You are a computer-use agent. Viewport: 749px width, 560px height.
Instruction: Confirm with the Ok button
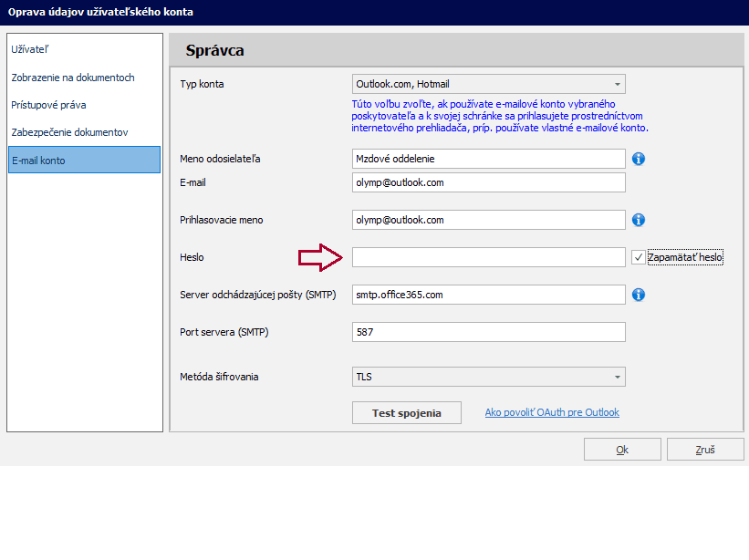(x=622, y=450)
